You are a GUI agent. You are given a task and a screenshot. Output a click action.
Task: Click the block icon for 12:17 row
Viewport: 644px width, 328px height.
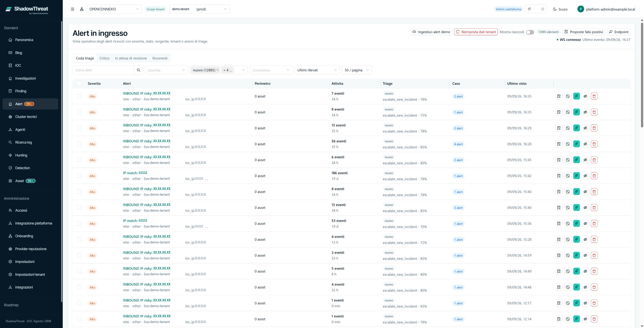tap(567, 303)
